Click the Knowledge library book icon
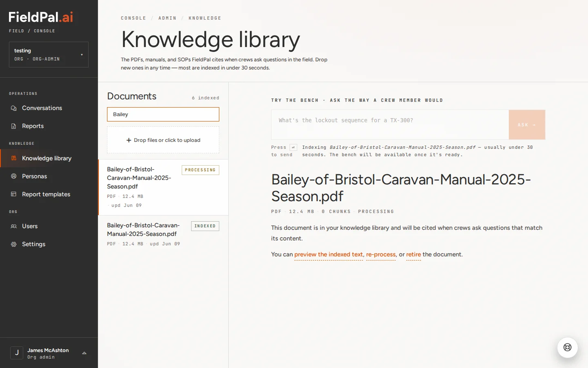 point(13,158)
